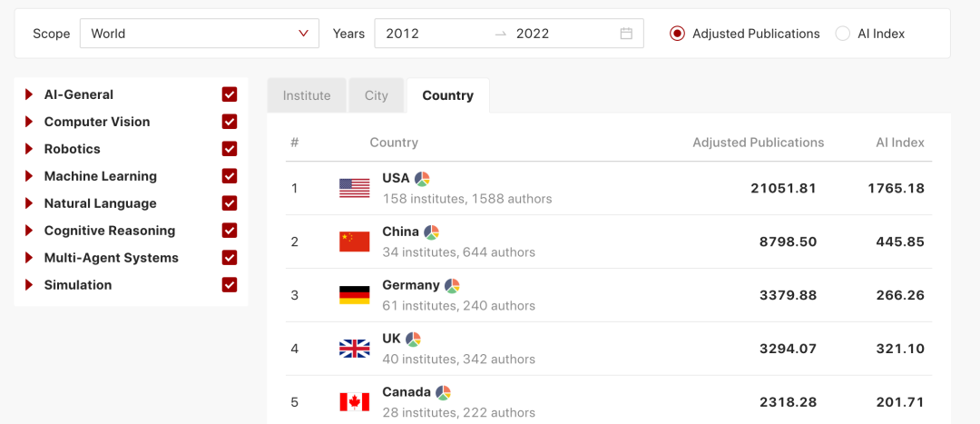Click the calendar icon in Years field
This screenshot has height=424, width=980.
click(626, 34)
